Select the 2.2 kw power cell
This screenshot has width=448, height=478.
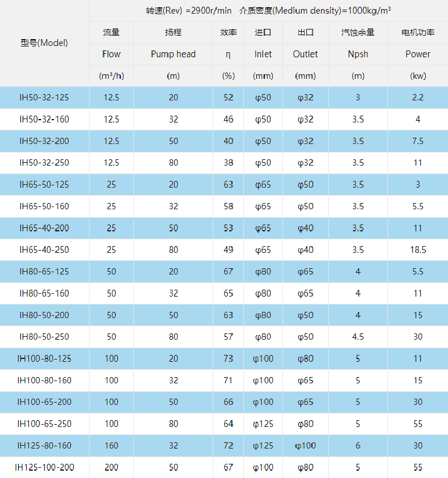pos(418,98)
